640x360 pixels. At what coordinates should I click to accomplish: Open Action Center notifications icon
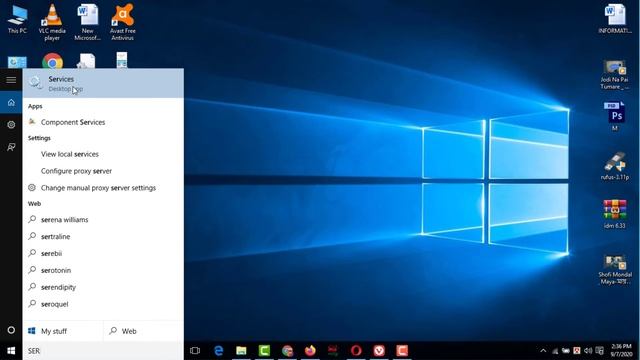pos(599,351)
